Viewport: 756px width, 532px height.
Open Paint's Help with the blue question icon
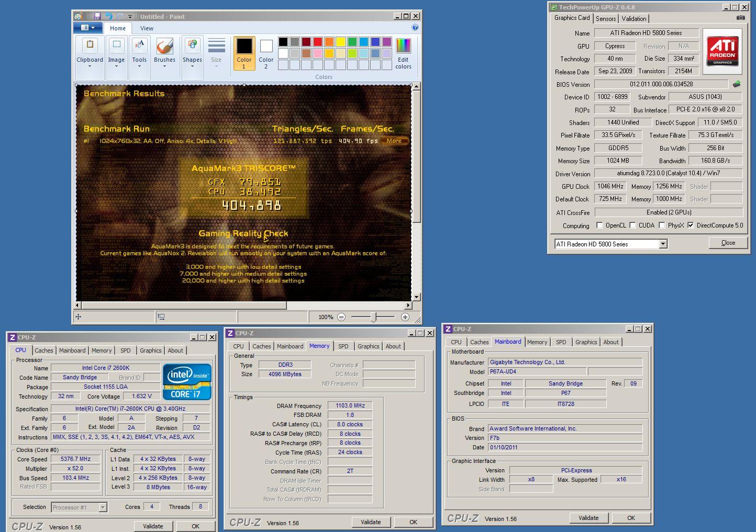(415, 28)
